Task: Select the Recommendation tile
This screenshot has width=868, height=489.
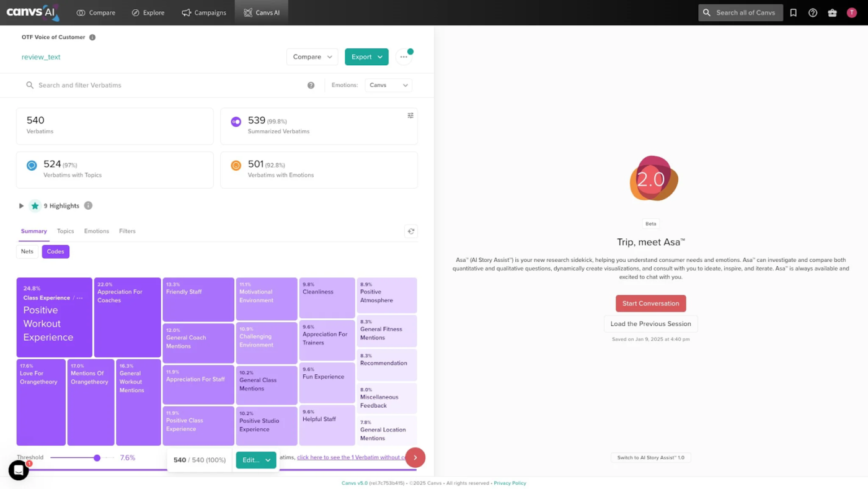Action: [387, 364]
